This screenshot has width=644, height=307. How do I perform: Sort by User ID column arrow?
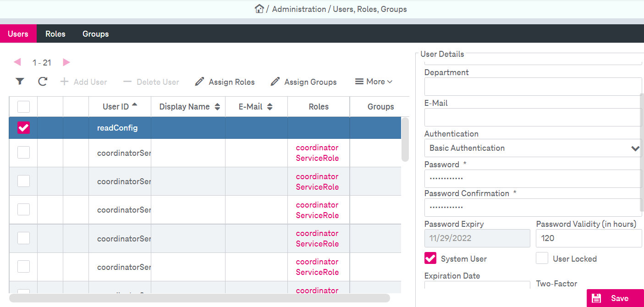point(134,104)
